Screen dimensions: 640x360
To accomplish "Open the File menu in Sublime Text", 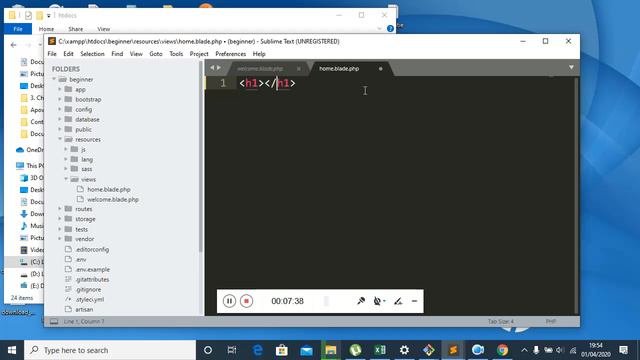I will tap(52, 54).
